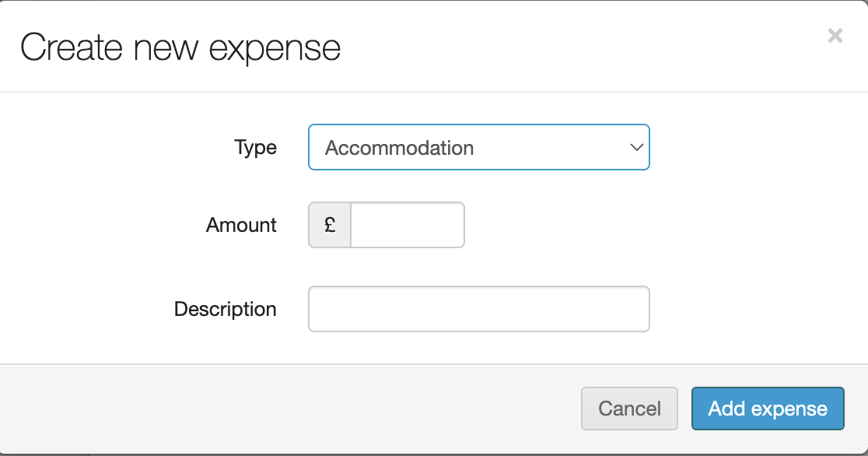
Task: Open the Type dropdown showing Accommodation
Action: [x=478, y=148]
